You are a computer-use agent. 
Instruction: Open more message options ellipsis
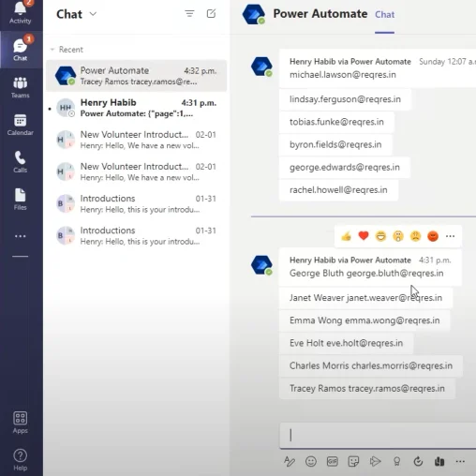450,236
